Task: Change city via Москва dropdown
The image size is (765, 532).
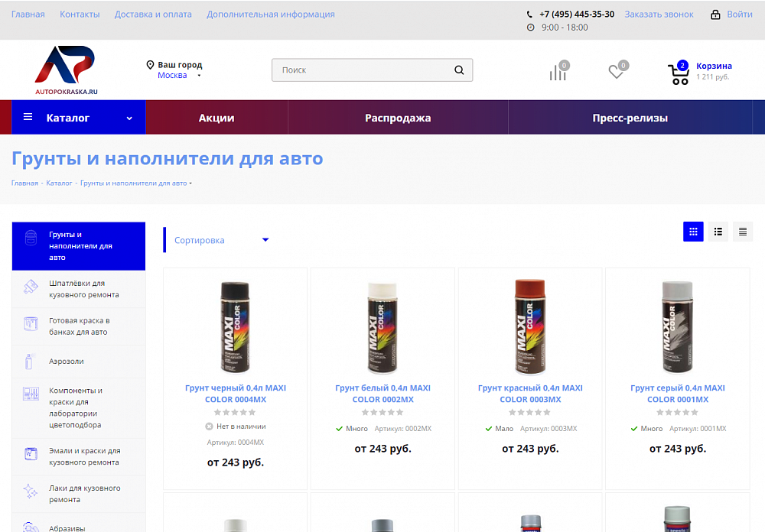Action: click(x=178, y=76)
